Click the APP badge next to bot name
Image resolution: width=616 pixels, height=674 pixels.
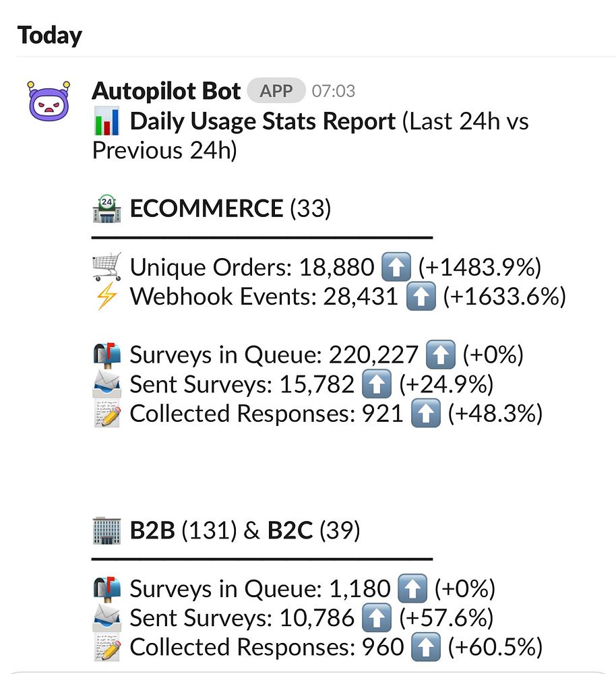point(276,91)
